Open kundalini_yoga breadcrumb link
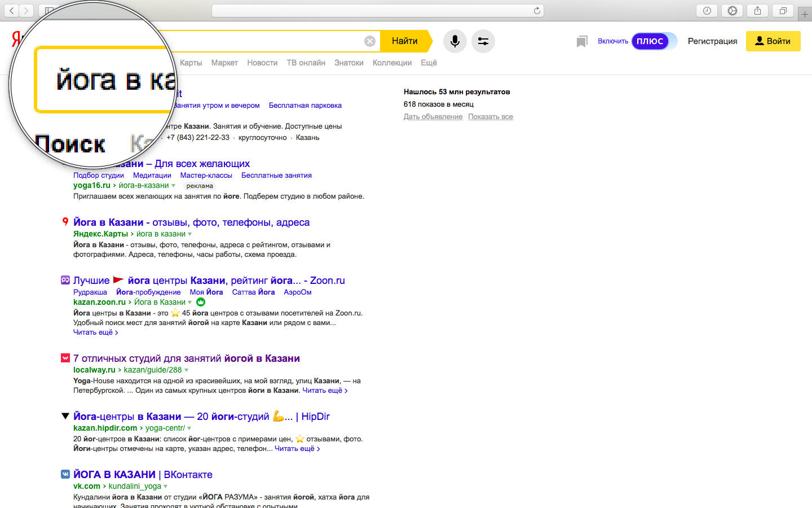812x508 pixels. coord(135,486)
